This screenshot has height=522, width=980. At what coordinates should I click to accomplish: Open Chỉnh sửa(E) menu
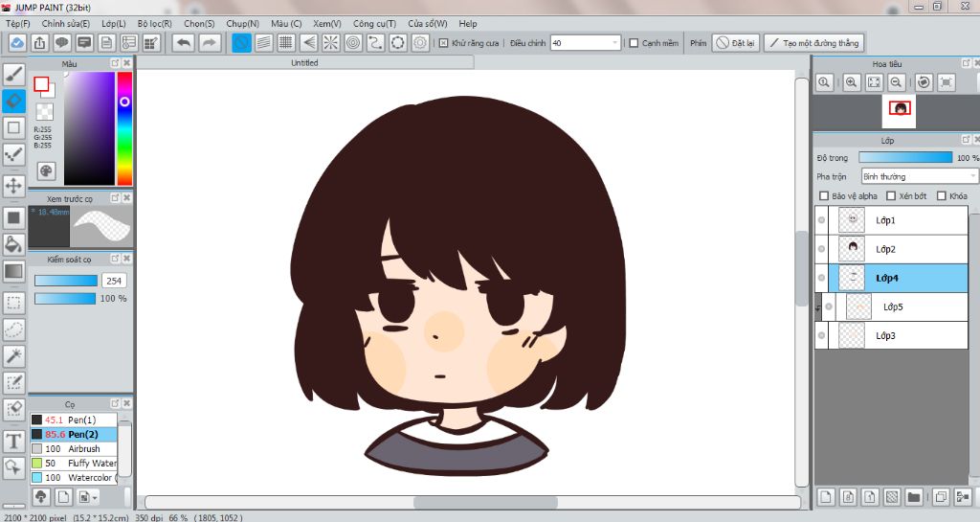(66, 24)
